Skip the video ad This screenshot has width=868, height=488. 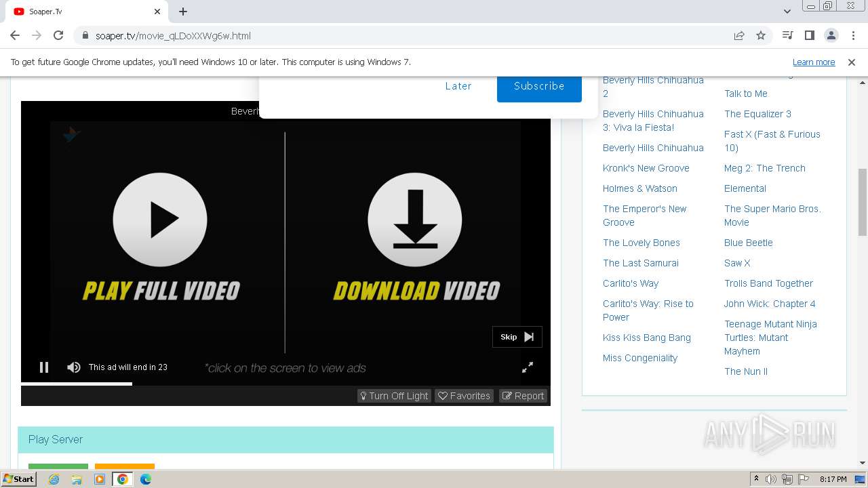click(517, 337)
